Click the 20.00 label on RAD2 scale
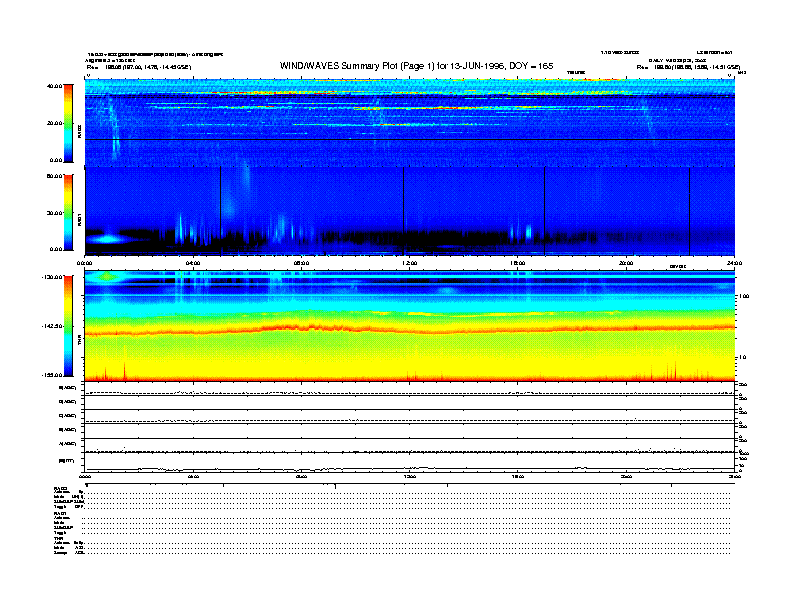792x612 pixels. click(54, 123)
